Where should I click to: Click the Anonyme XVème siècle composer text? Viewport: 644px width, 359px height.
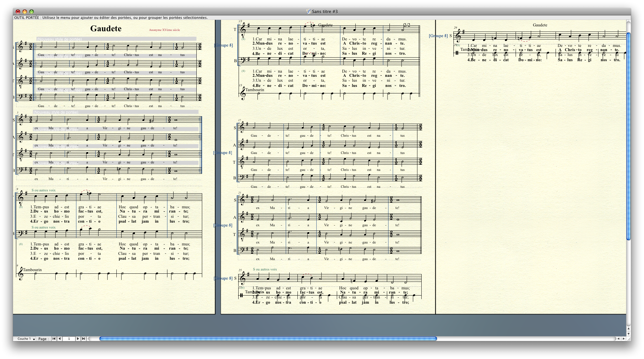click(x=164, y=30)
